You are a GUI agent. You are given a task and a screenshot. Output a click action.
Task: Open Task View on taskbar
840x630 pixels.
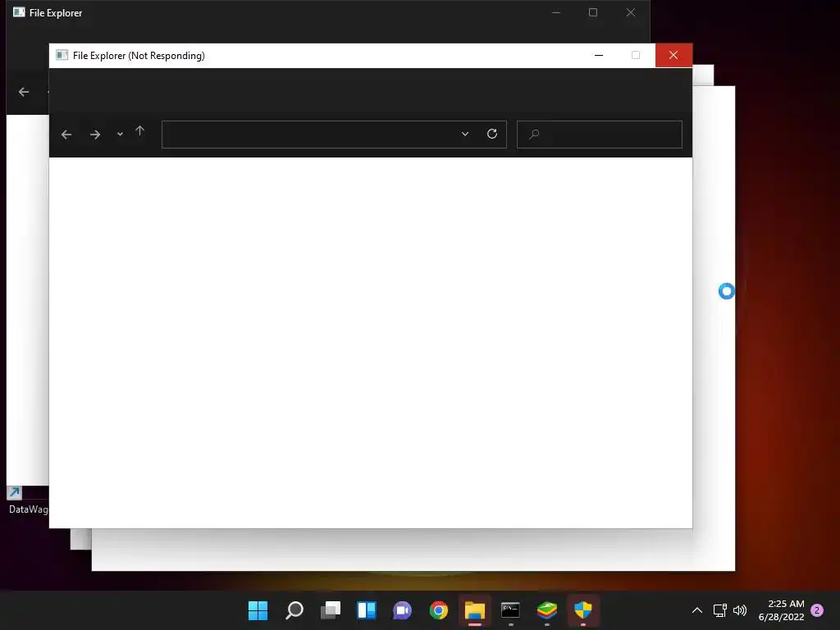tap(330, 610)
